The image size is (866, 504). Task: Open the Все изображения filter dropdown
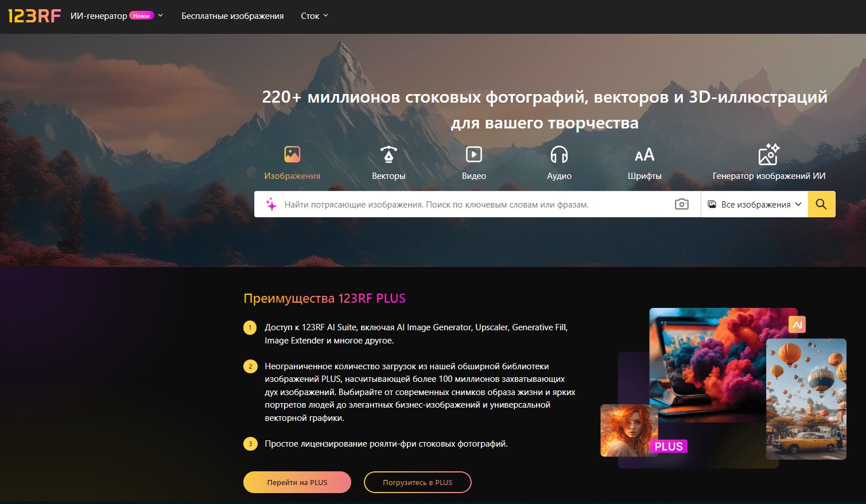(754, 204)
